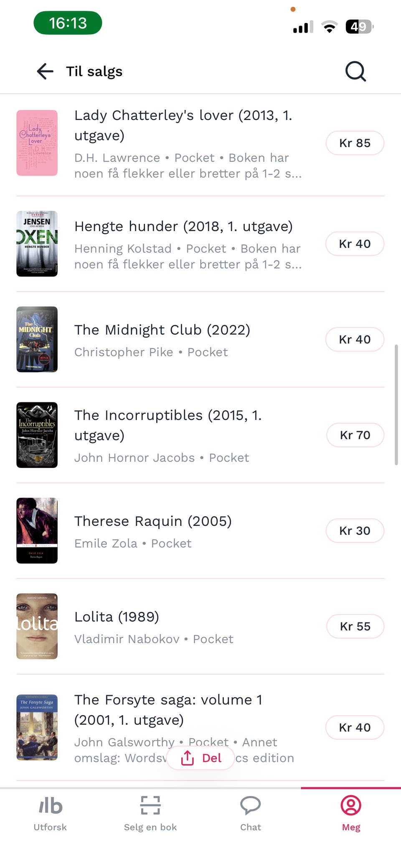
Task: Tap Kr 70 price for The Incorruptibles
Action: 355,435
